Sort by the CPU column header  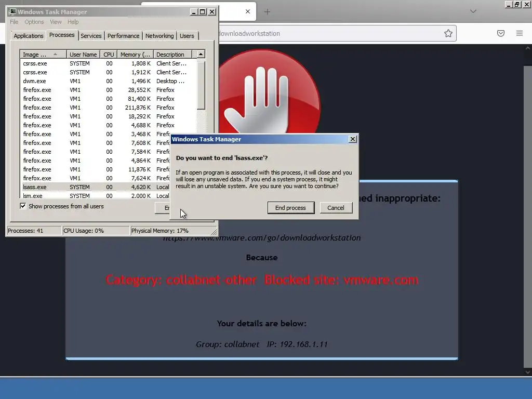109,54
